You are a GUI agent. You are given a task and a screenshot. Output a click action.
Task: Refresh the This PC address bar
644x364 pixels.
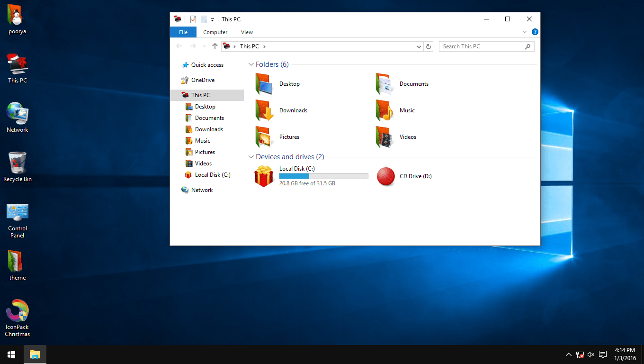(429, 46)
